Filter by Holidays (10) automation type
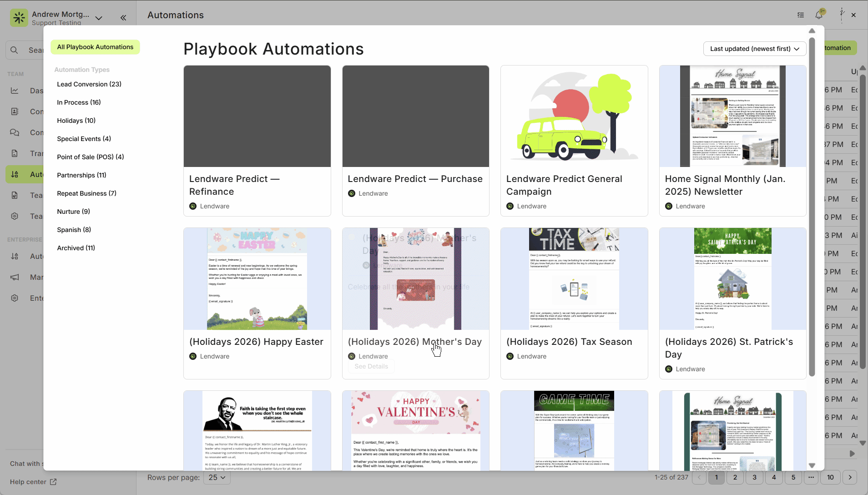 click(76, 121)
